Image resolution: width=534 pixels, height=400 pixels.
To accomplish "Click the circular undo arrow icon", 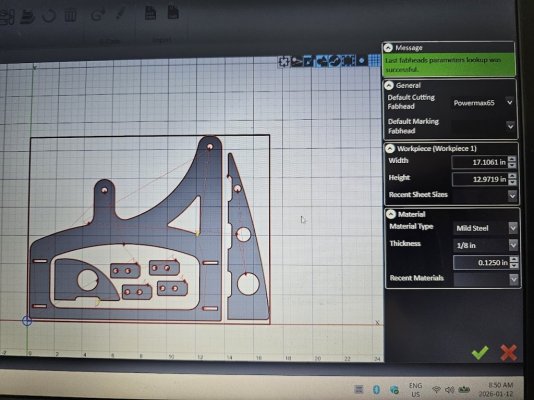I will coord(49,16).
